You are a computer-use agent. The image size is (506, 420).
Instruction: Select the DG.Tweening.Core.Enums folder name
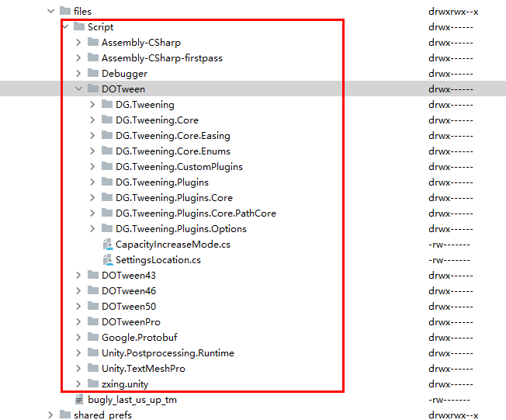click(173, 151)
